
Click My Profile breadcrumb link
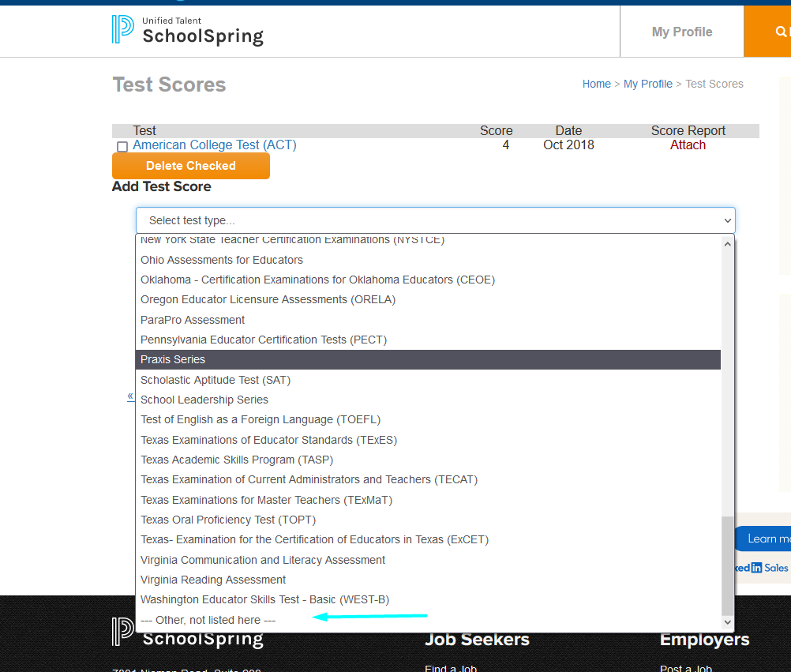tap(647, 84)
